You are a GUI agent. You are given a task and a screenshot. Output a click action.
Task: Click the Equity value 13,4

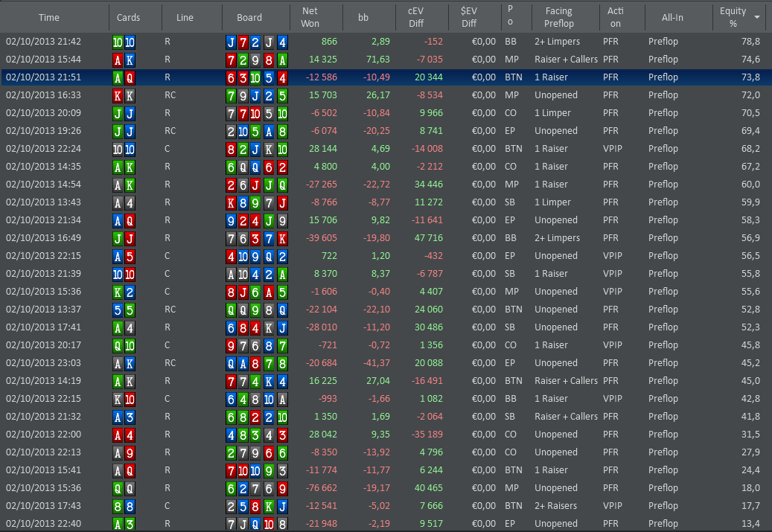[x=751, y=524]
